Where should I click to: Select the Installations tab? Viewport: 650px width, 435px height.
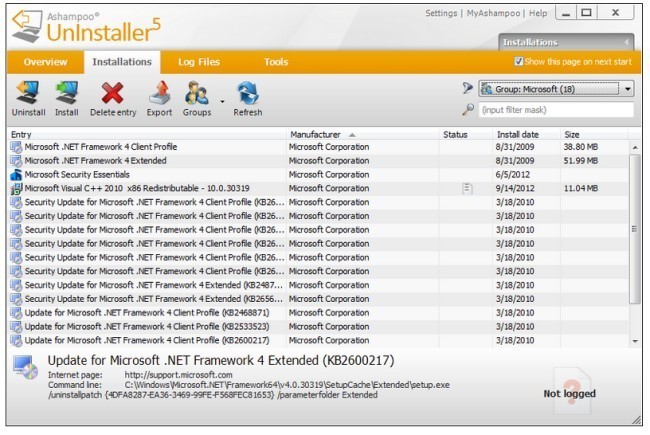click(x=122, y=62)
